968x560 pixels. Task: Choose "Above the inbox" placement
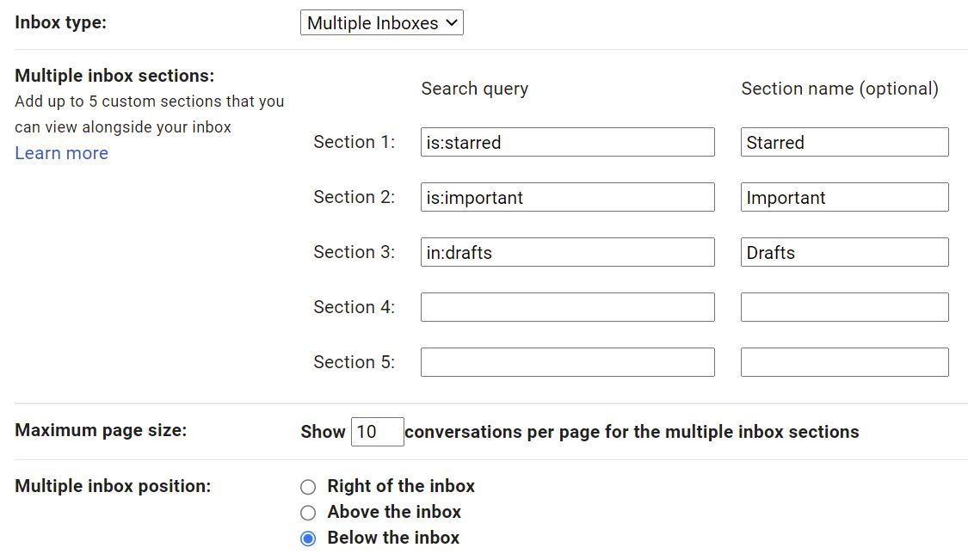point(308,513)
